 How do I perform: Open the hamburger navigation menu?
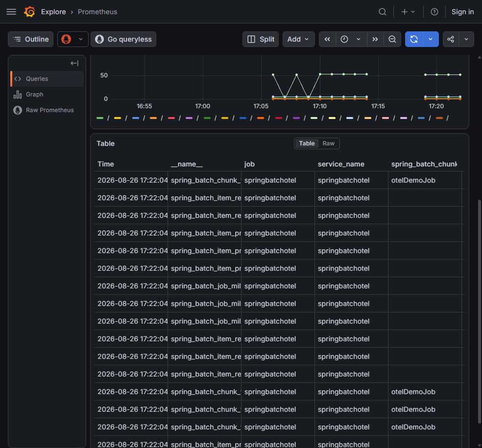coord(11,12)
